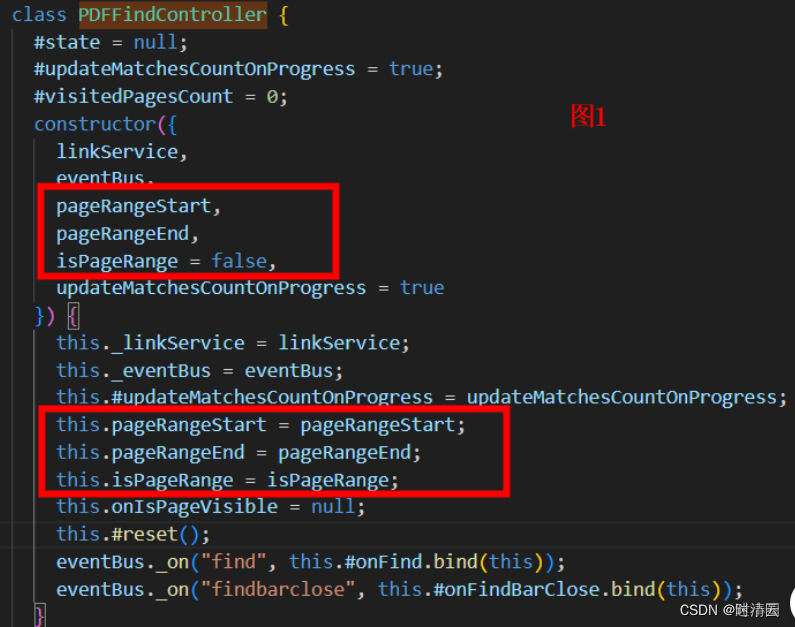Click the 'constructor({' keyword
The image size is (795, 627).
[105, 124]
